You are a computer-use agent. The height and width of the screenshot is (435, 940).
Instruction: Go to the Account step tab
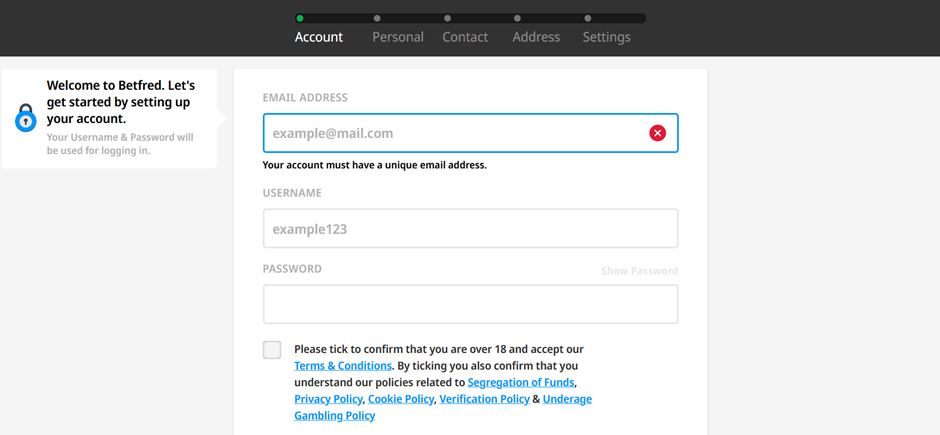click(318, 37)
